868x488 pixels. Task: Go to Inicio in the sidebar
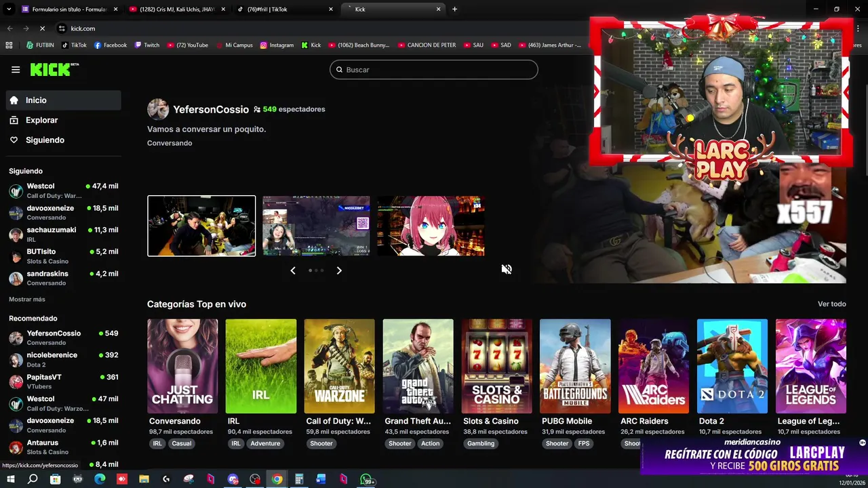tap(64, 100)
